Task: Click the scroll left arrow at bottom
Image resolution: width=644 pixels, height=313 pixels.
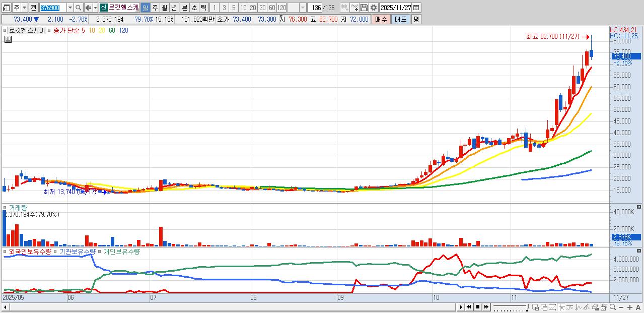Action: point(5,307)
